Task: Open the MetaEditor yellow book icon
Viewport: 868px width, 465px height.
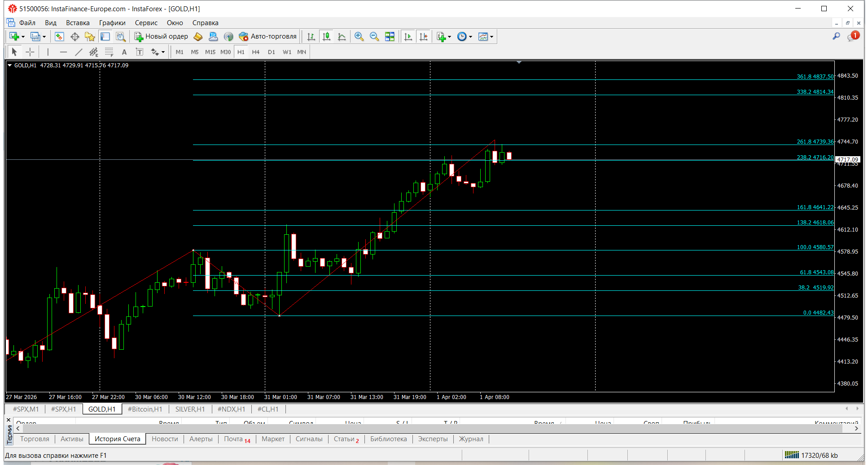Action: pos(198,37)
